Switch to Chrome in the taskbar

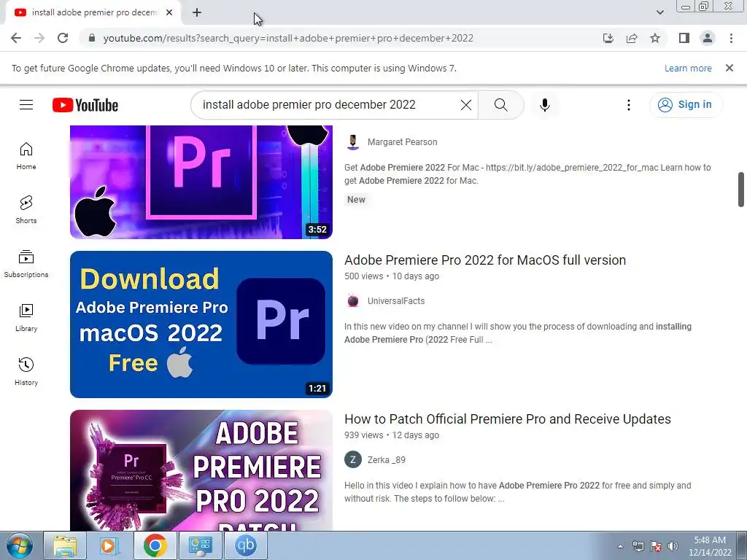coord(155,545)
